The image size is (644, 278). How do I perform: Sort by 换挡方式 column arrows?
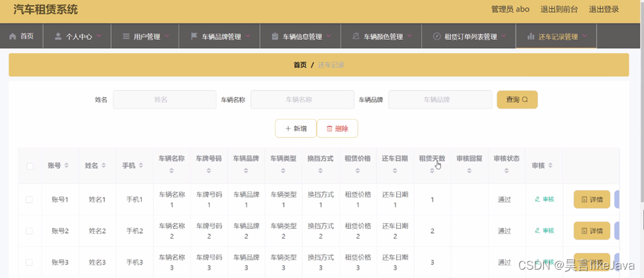[x=320, y=171]
